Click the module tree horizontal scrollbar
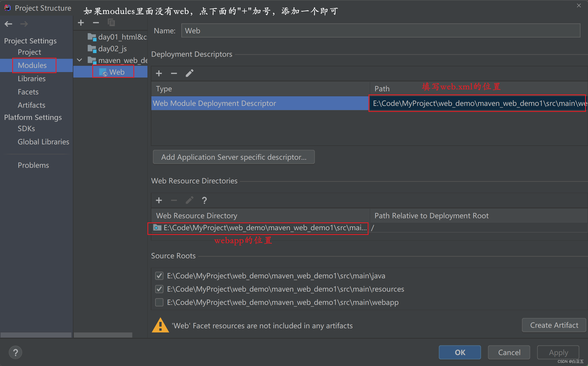 coord(103,335)
